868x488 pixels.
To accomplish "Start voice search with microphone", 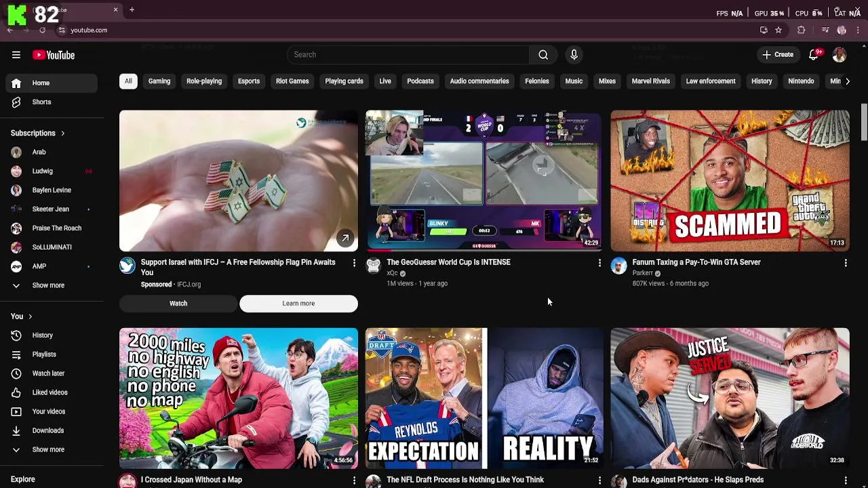I will pyautogui.click(x=574, y=55).
